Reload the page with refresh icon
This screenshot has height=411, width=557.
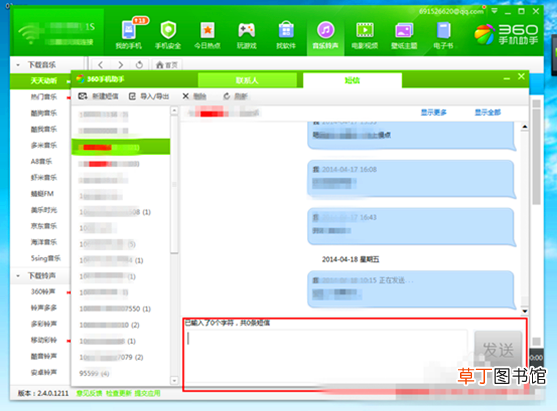pyautogui.click(x=139, y=65)
